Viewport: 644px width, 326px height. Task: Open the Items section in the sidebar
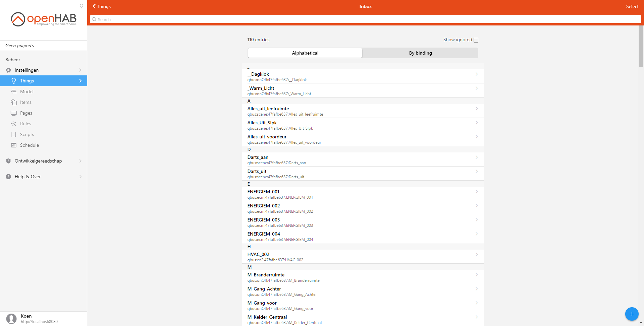pyautogui.click(x=25, y=102)
